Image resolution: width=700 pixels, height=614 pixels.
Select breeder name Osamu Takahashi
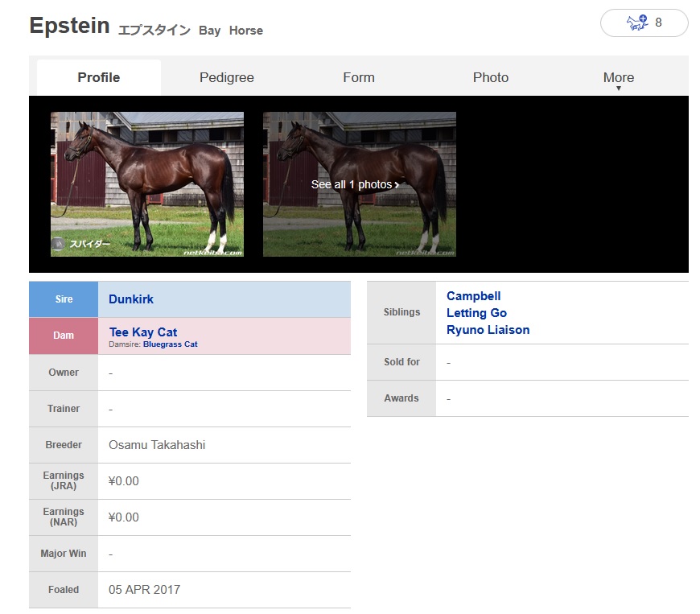tap(157, 445)
